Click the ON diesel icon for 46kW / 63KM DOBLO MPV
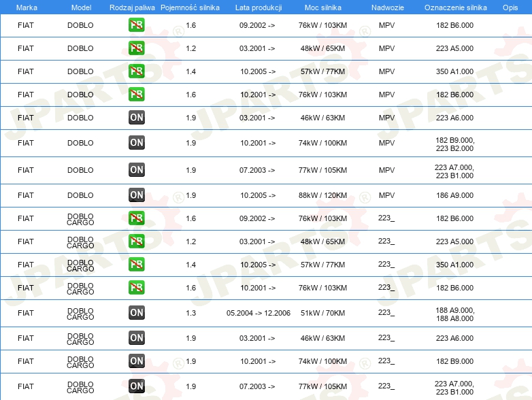 (x=136, y=118)
